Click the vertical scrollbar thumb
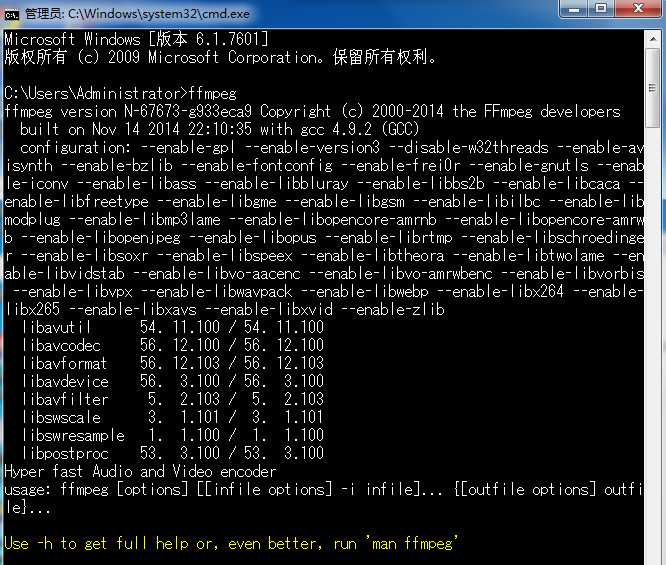 [x=652, y=88]
